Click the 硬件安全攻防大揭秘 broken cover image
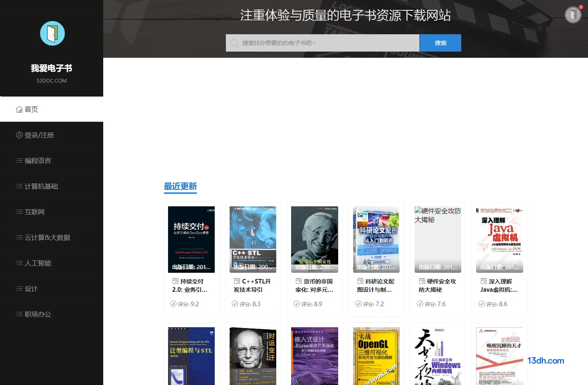Viewport: 588px width, 385px height. pyautogui.click(x=438, y=239)
